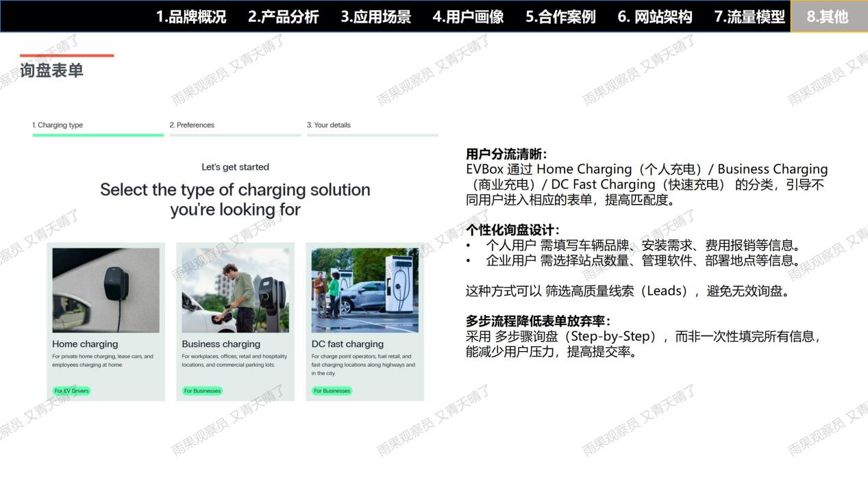
Task: Switch to 2.产品分析 tab
Action: click(x=284, y=16)
